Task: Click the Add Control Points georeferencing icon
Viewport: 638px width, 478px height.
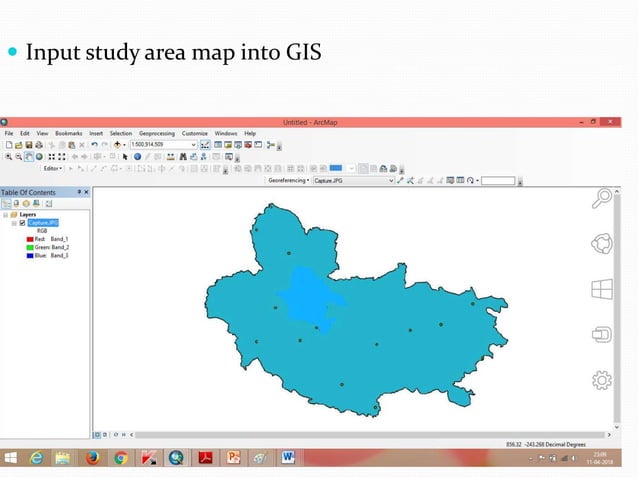Action: pyautogui.click(x=400, y=180)
